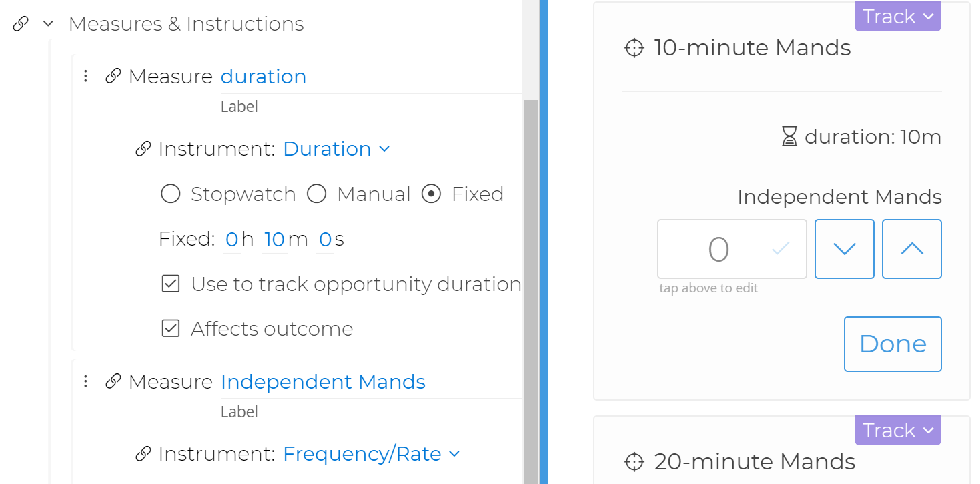Uncheck Use to track opportunity duration
This screenshot has width=980, height=484.
coord(171,283)
